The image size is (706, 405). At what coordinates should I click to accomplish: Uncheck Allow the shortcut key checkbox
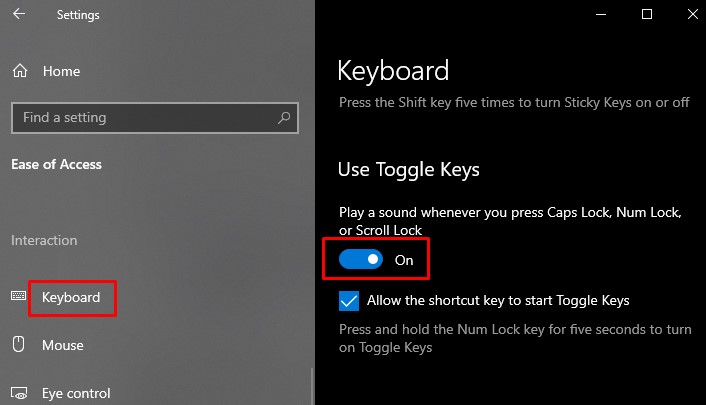point(349,301)
